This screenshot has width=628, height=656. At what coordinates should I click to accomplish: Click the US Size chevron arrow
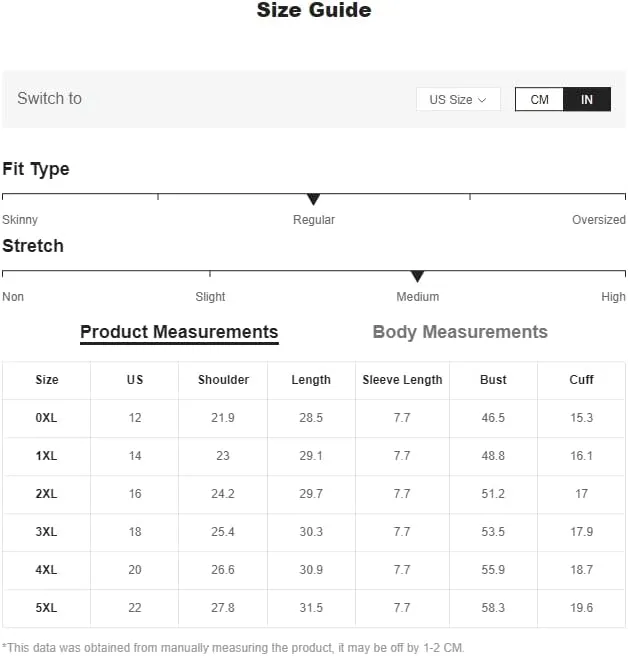point(482,100)
